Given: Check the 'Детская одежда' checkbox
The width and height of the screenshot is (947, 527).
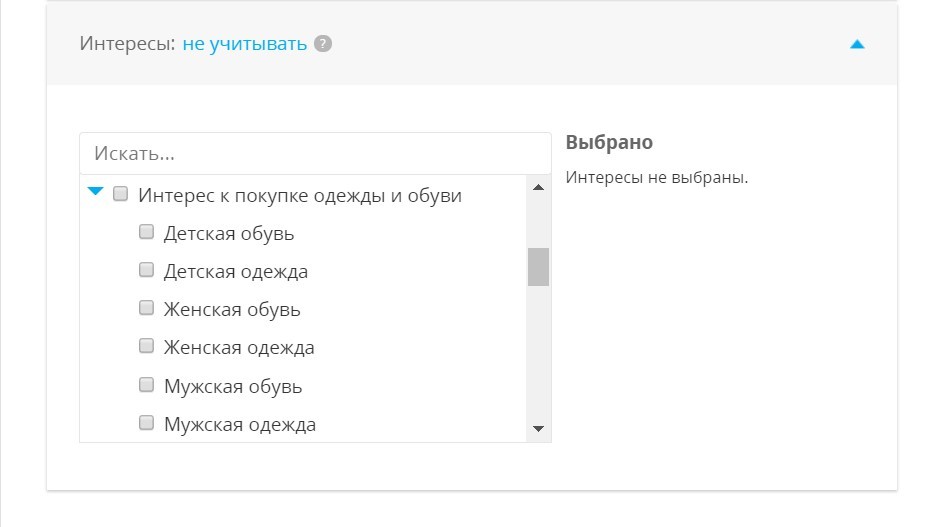Looking at the screenshot, I should point(146,270).
